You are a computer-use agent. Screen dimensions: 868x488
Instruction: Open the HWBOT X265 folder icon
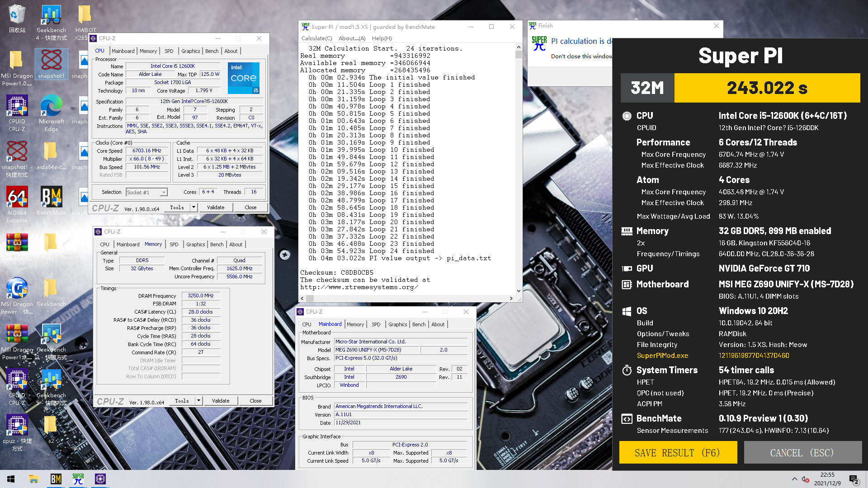(x=85, y=22)
